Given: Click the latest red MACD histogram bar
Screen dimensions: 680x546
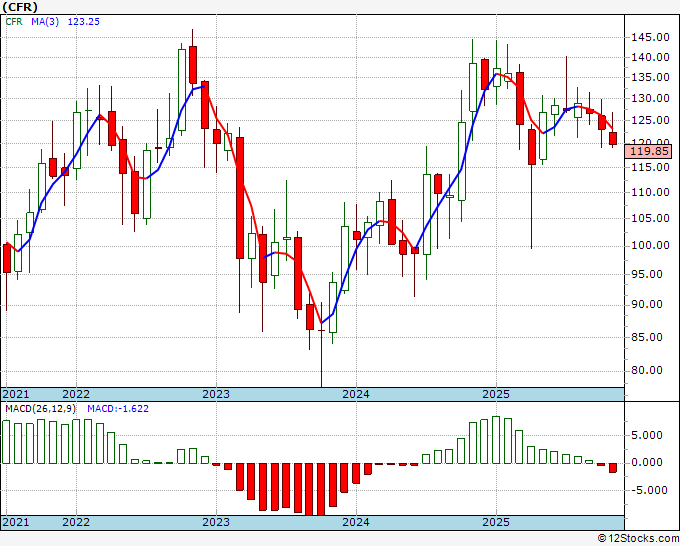Looking at the screenshot, I should tap(613, 468).
